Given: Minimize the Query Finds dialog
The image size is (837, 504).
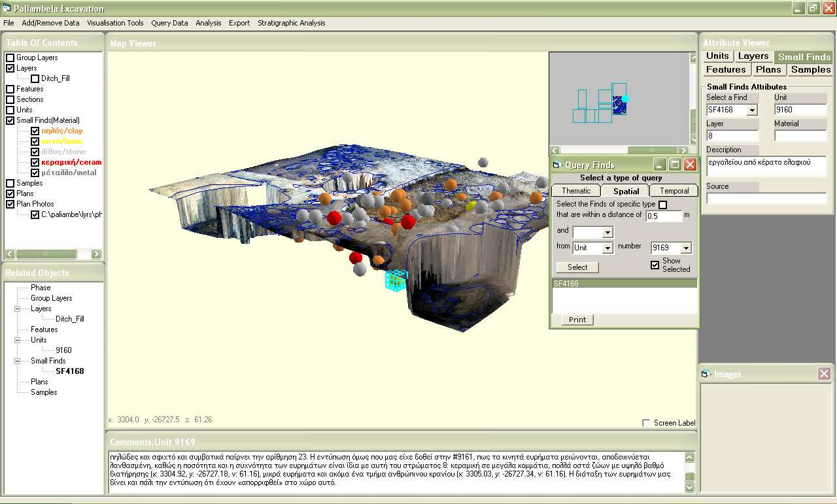Looking at the screenshot, I should (x=660, y=164).
